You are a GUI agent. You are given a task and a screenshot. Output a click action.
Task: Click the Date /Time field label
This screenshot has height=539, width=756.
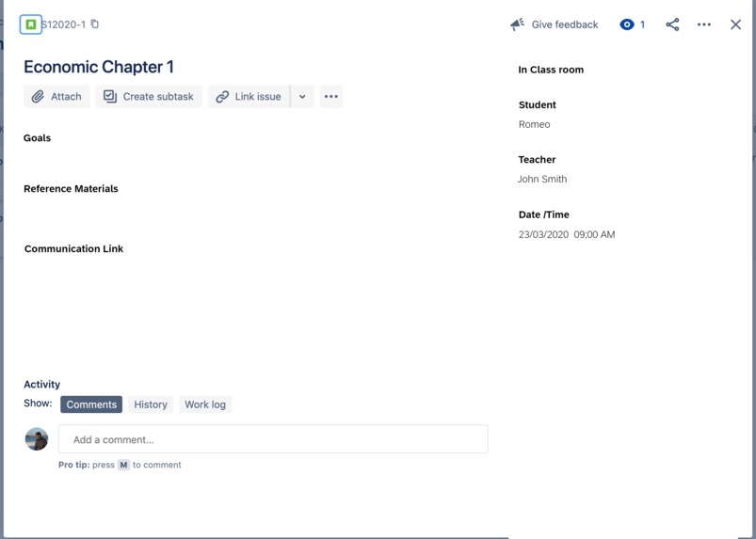(x=544, y=214)
